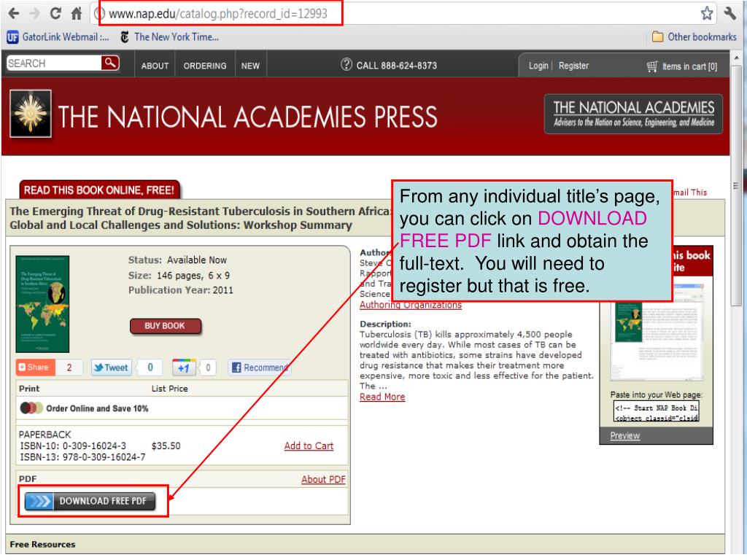747x560 pixels.
Task: Click the Google +1 button
Action: (184, 367)
